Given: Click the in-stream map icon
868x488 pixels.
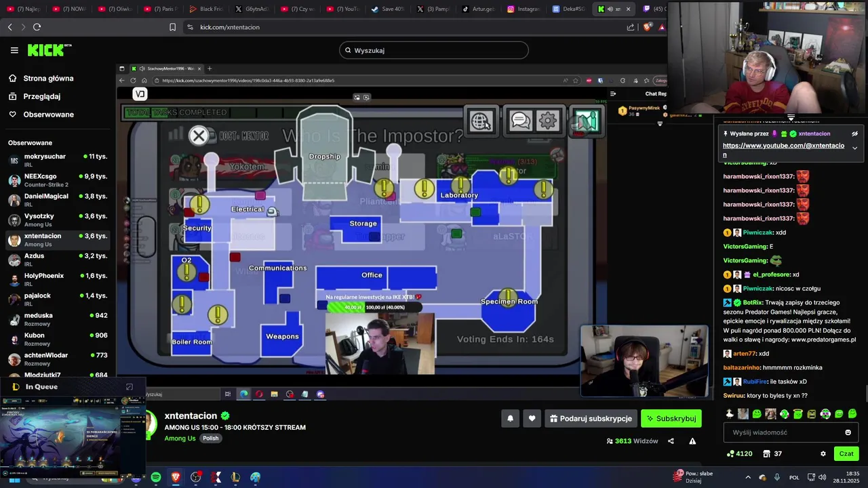Looking at the screenshot, I should pos(586,121).
